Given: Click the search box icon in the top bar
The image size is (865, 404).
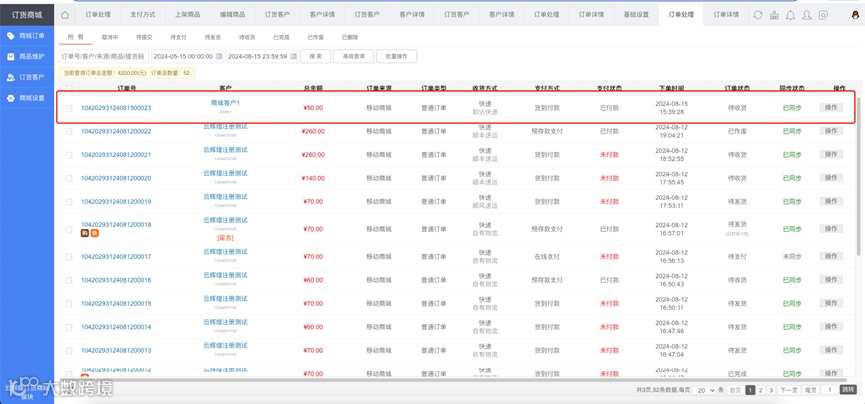Looking at the screenshot, I should coord(823,15).
